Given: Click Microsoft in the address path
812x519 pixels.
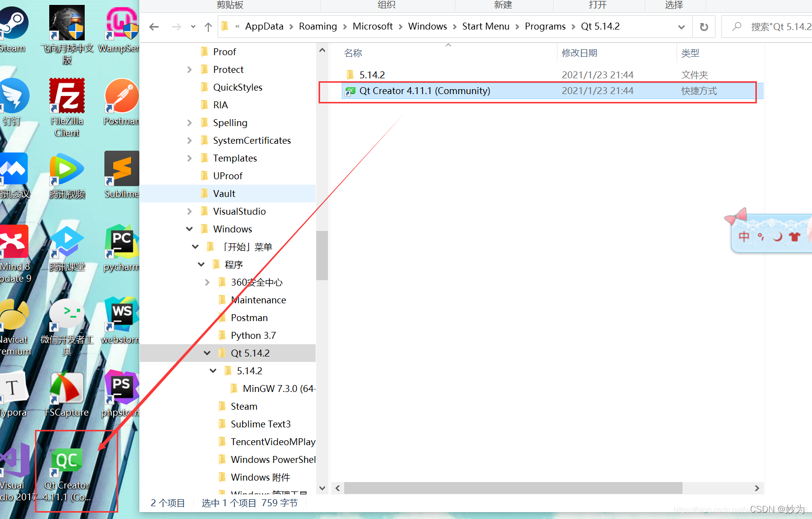Looking at the screenshot, I should click(373, 27).
